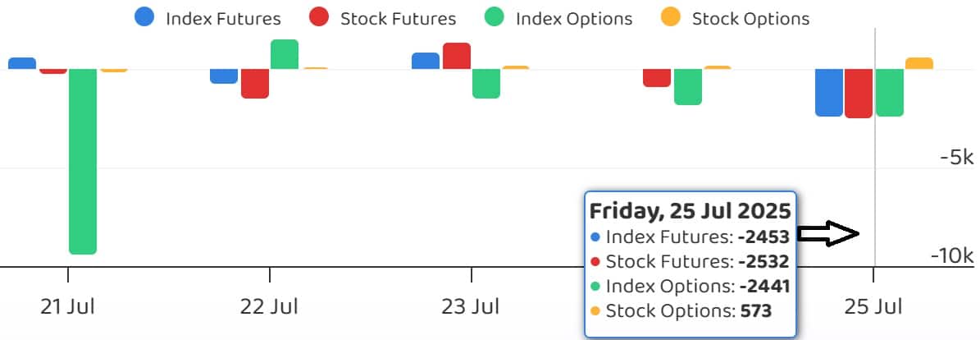
Task: Click the blue Index Futures bar for 23 Jul
Action: (426, 61)
